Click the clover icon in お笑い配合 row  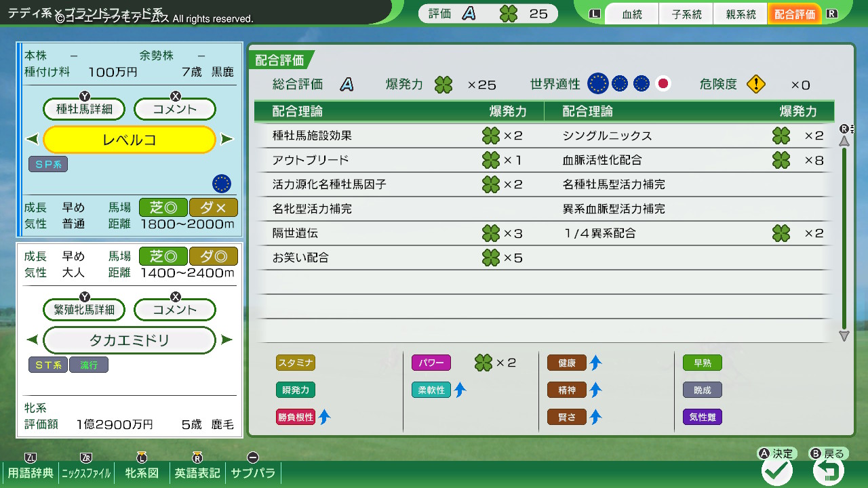491,258
